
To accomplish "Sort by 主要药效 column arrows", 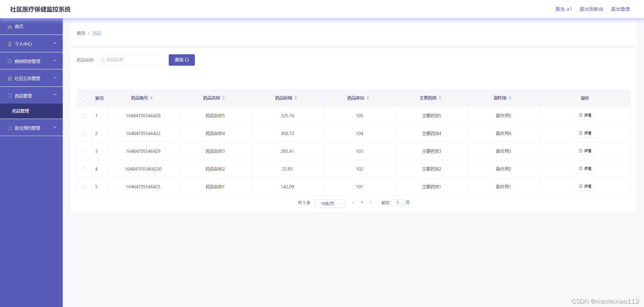I will pyautogui.click(x=440, y=98).
